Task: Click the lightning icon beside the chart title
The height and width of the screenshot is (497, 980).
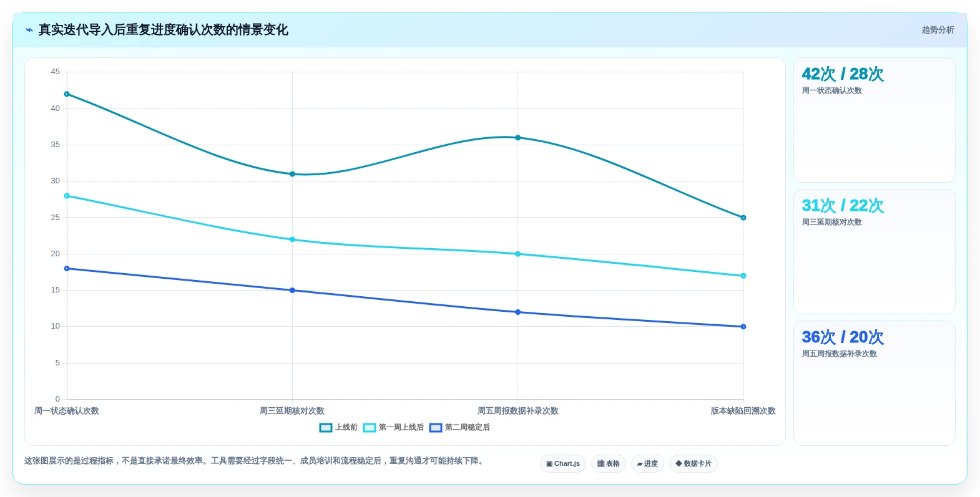Action: (29, 30)
